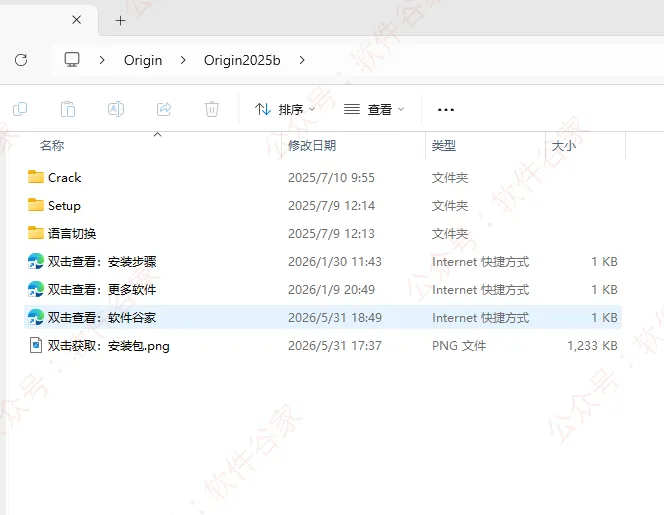Sort by 修改日期 column header
Viewport: 664px width, 515px height.
tap(312, 146)
